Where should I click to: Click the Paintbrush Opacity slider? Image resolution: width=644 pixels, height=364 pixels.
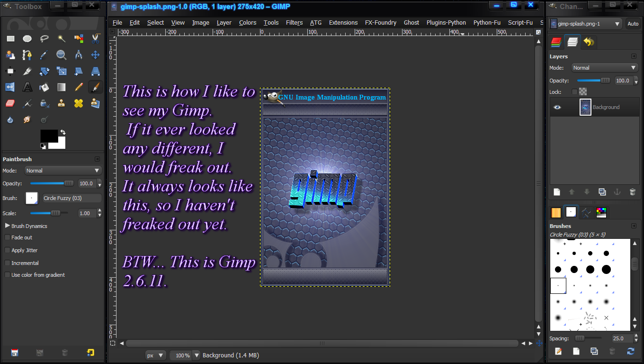[52, 183]
